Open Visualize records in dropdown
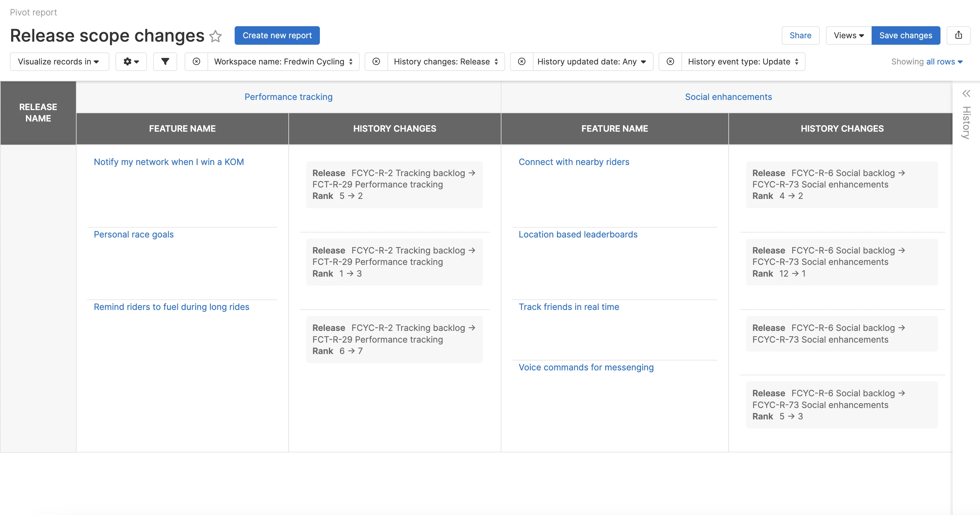The image size is (980, 515). coord(59,62)
